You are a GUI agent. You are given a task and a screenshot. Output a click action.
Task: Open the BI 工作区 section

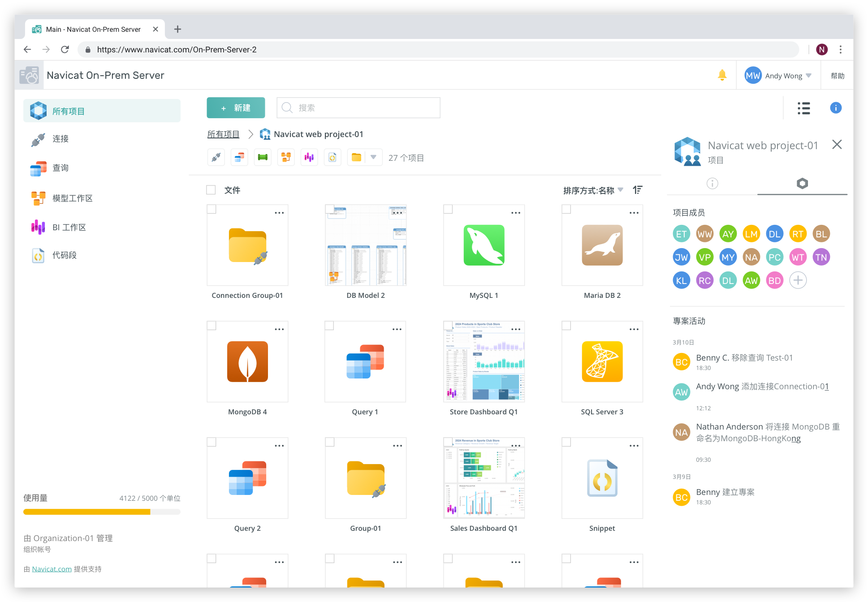pyautogui.click(x=69, y=227)
